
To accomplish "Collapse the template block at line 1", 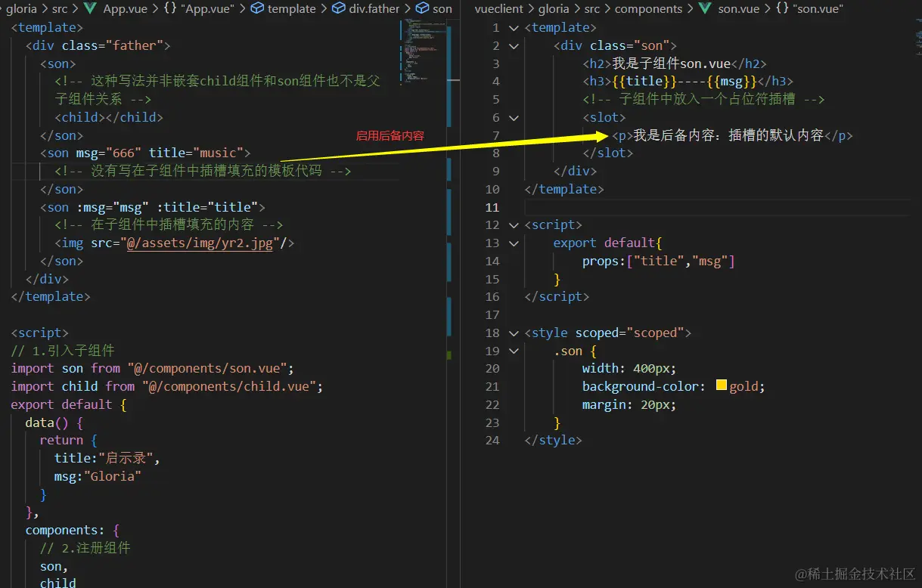I will coord(514,28).
